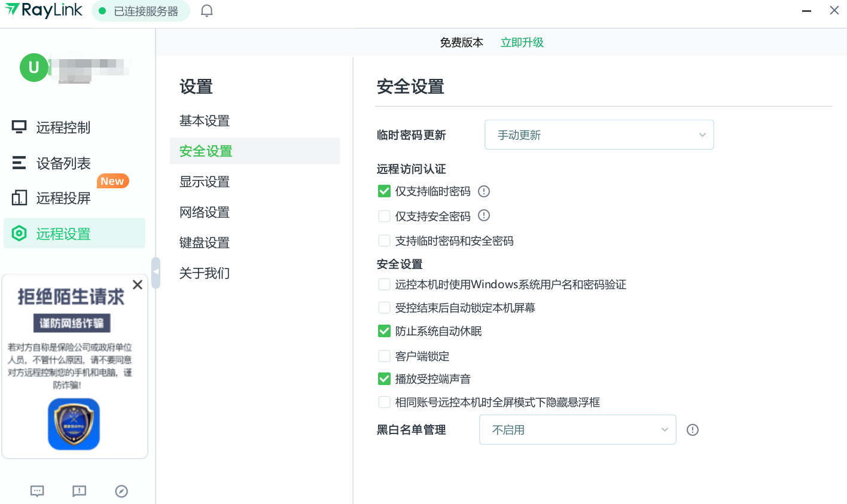Click the notification bell icon
This screenshot has height=504, width=847.
[207, 11]
